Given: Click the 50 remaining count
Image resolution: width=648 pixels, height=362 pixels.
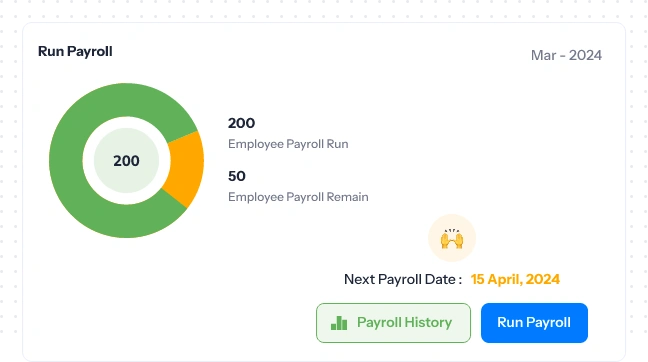Looking at the screenshot, I should pyautogui.click(x=237, y=176).
